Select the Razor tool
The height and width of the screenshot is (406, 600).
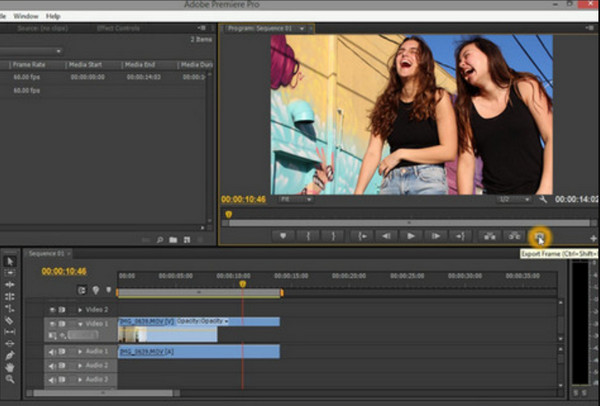(10, 320)
